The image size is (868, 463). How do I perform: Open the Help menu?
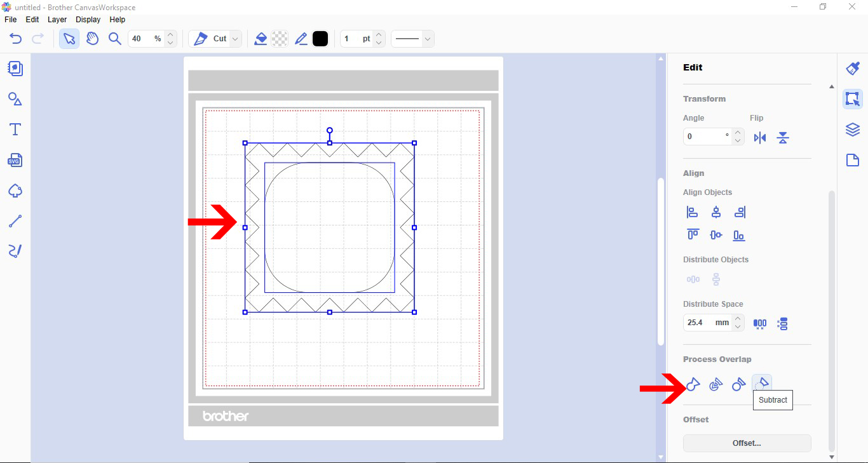point(118,20)
